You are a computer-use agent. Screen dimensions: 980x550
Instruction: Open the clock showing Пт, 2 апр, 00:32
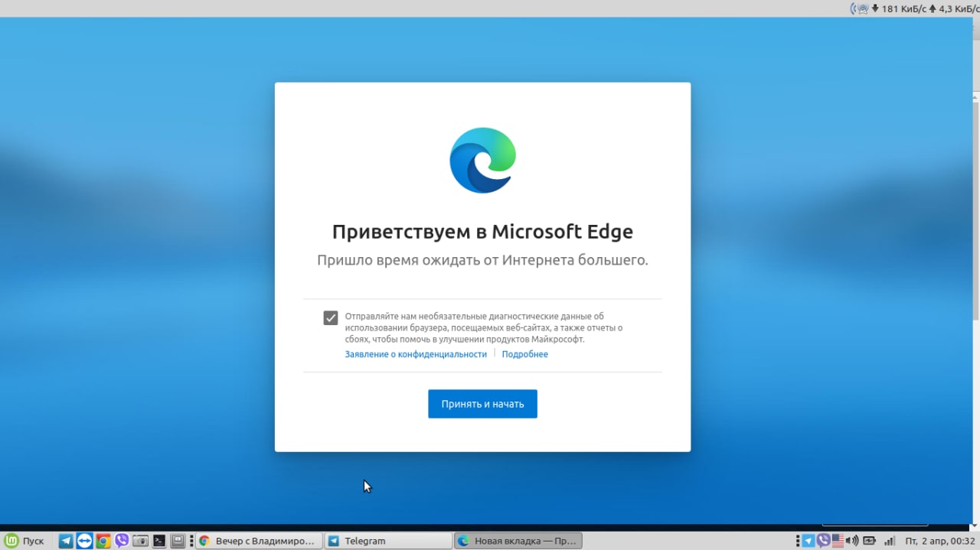pyautogui.click(x=939, y=541)
